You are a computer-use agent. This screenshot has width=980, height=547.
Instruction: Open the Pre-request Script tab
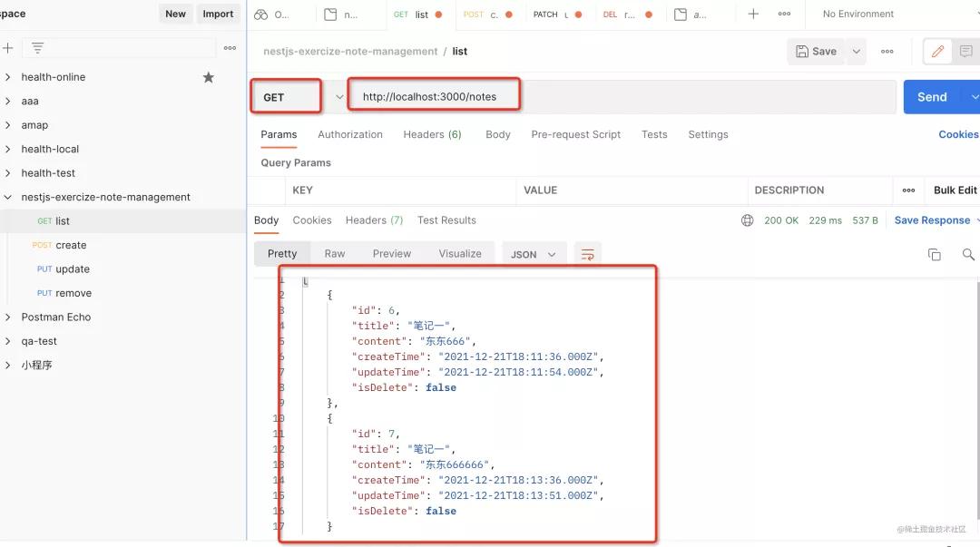pyautogui.click(x=575, y=134)
